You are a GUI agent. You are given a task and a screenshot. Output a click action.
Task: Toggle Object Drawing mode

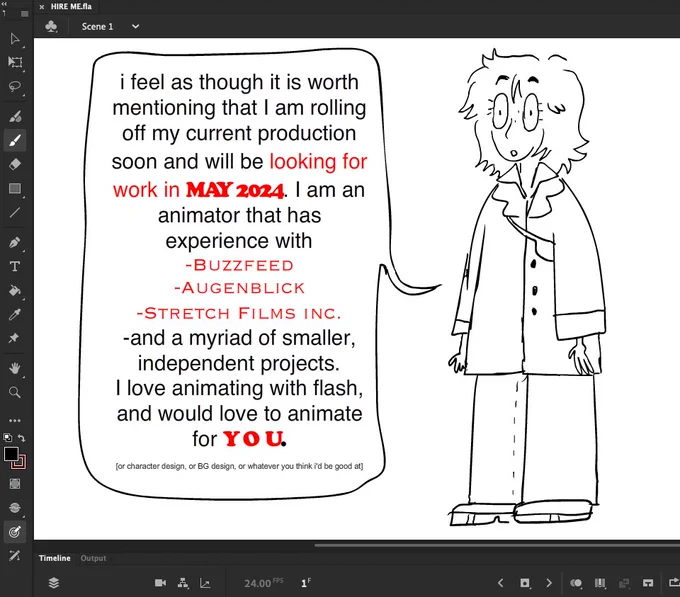(15, 483)
